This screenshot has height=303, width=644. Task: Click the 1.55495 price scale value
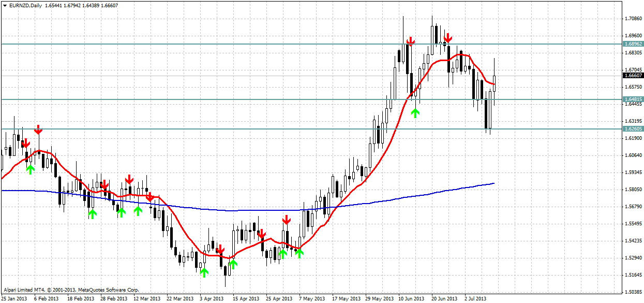(x=633, y=224)
